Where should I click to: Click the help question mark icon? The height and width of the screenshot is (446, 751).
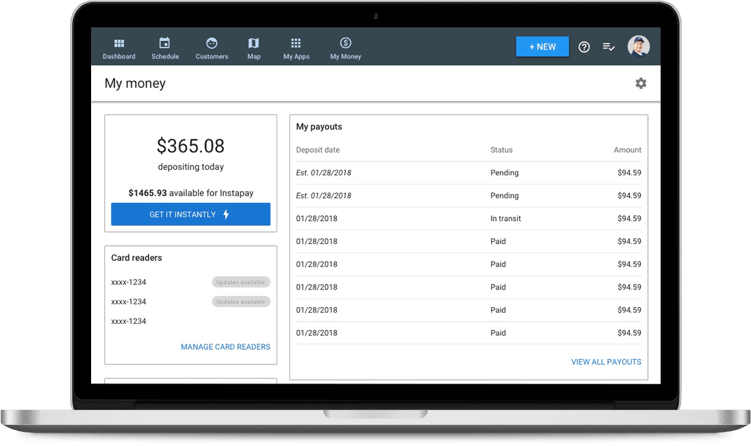click(584, 47)
